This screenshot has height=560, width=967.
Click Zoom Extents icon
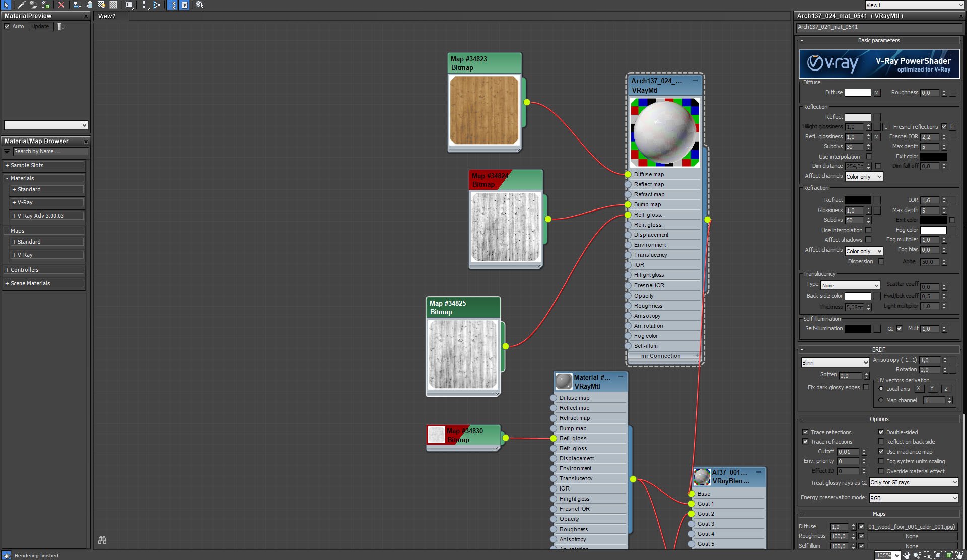[x=938, y=555]
